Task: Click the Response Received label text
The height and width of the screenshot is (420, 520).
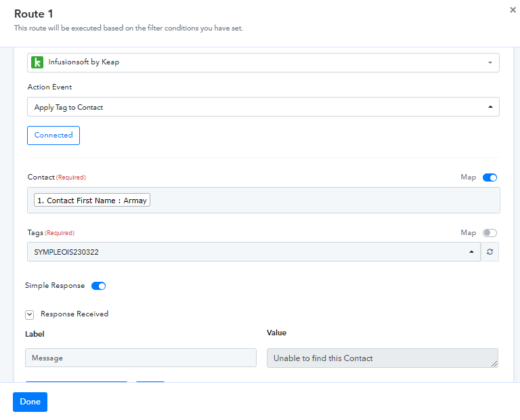Action: pos(74,314)
